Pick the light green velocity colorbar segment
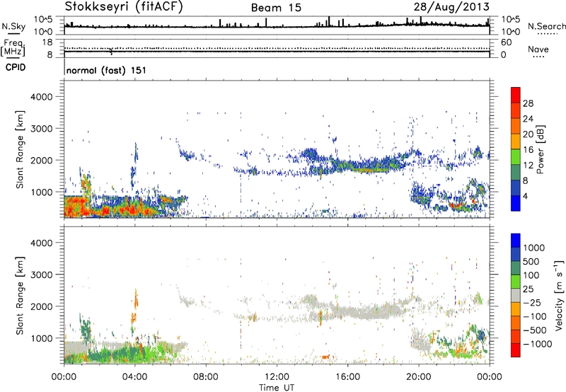The image size is (566, 392). [516, 282]
